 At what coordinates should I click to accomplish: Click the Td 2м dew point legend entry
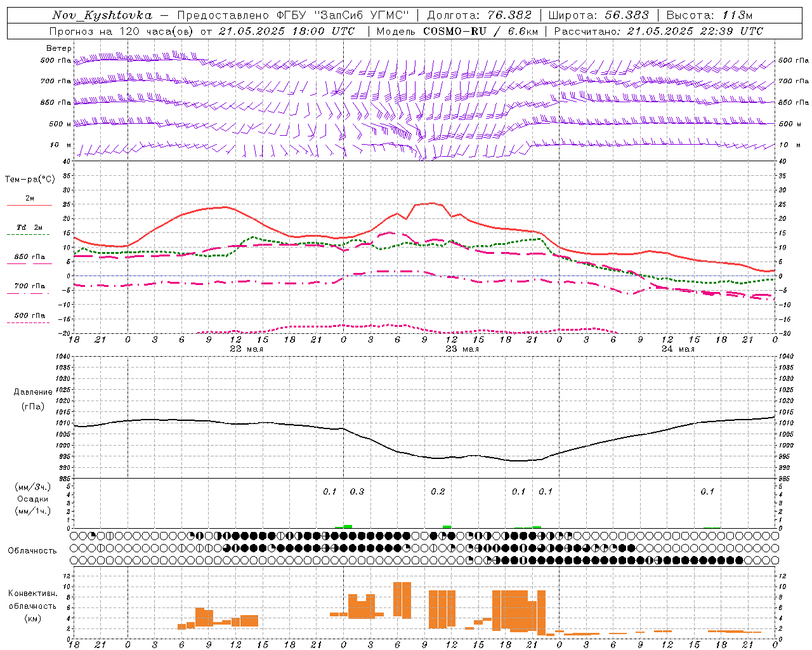29,227
